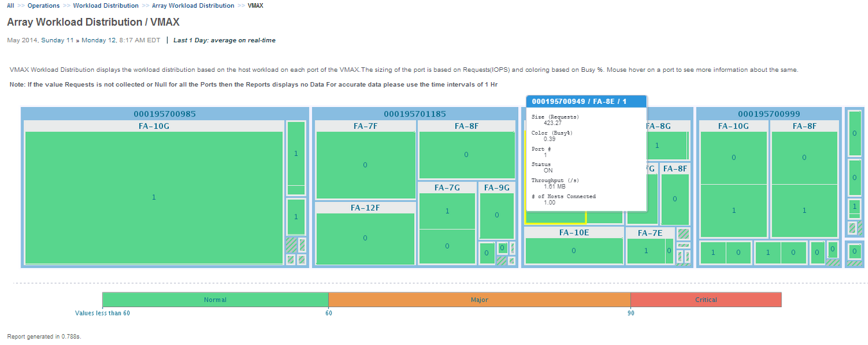Screen dimensions: 868x345
Task: Go to the All breadcrumb link
Action: 10,6
